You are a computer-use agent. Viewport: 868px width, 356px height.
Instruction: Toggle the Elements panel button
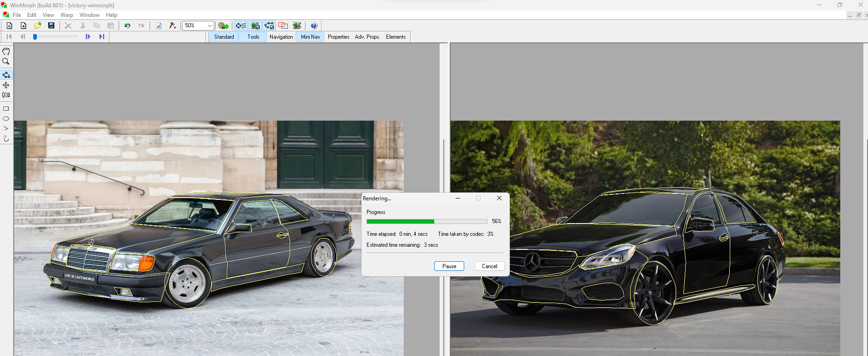coord(396,37)
